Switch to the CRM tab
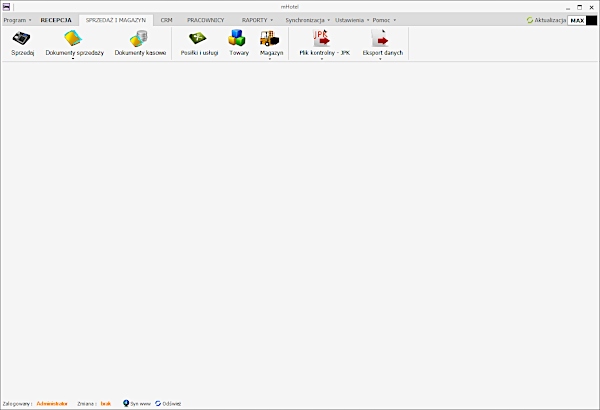This screenshot has width=600, height=410. 166,20
